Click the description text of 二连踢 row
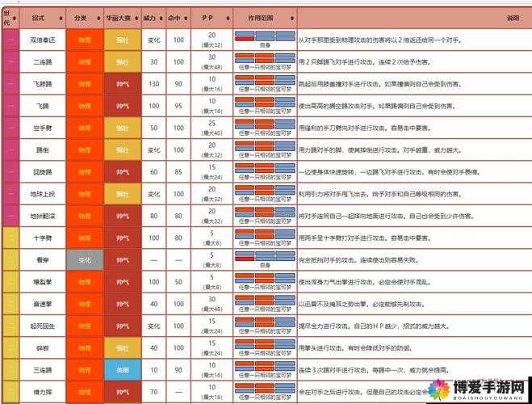The height and width of the screenshot is (404, 532). click(x=364, y=62)
